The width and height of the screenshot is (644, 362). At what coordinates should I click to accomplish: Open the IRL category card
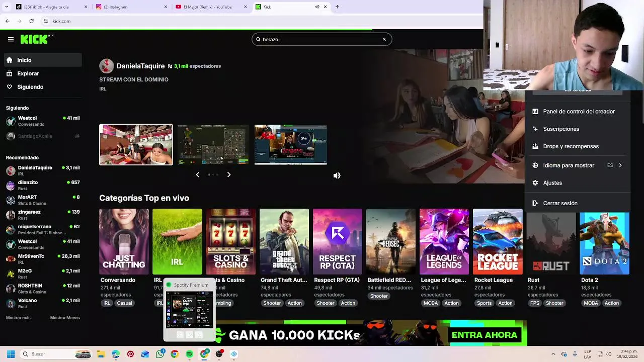point(177,241)
